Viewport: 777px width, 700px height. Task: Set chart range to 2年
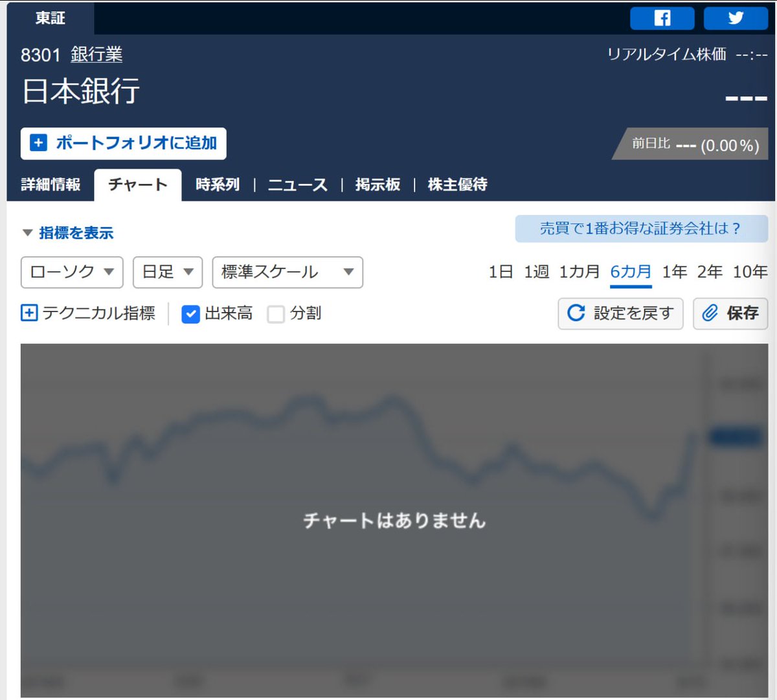(x=710, y=272)
